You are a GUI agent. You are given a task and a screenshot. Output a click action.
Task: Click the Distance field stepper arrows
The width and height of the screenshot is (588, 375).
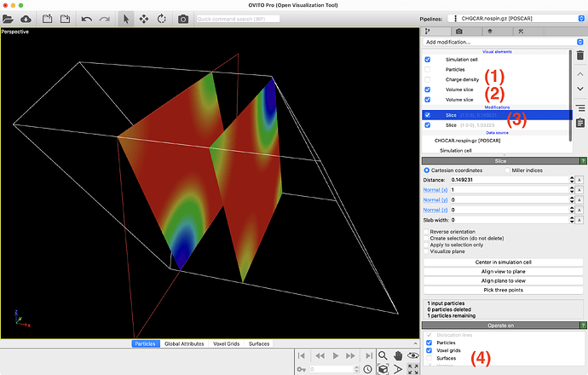572,180
